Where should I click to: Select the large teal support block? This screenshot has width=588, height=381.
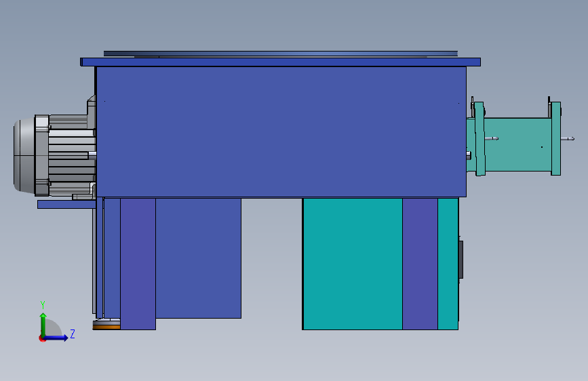coord(353,264)
